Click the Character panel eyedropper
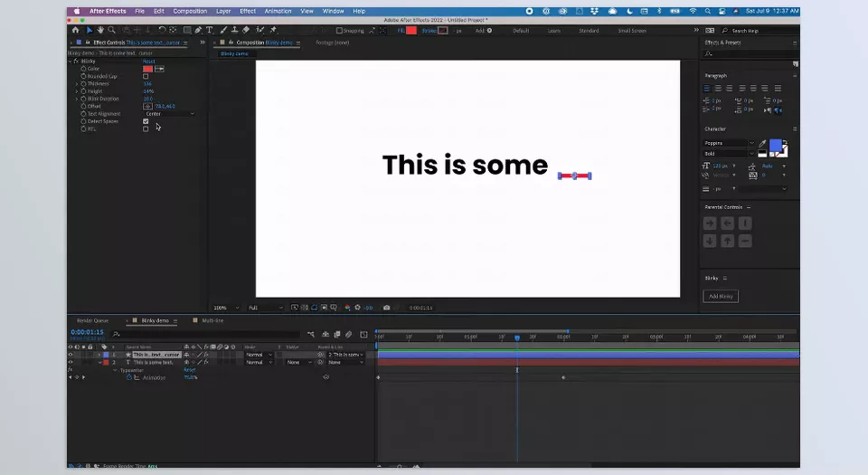The width and height of the screenshot is (868, 475). tap(762, 144)
